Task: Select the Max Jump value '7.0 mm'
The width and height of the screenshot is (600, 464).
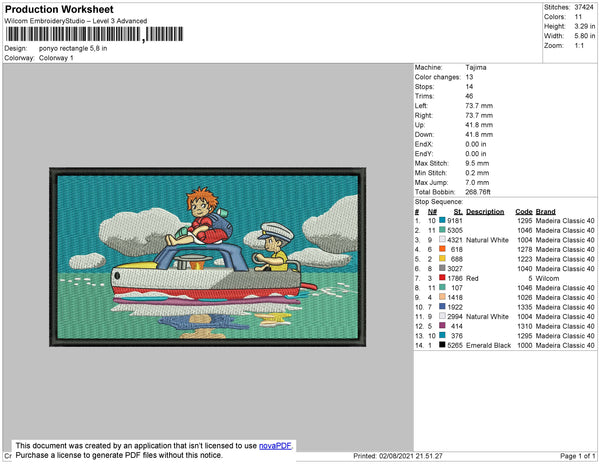Action: 477,182
